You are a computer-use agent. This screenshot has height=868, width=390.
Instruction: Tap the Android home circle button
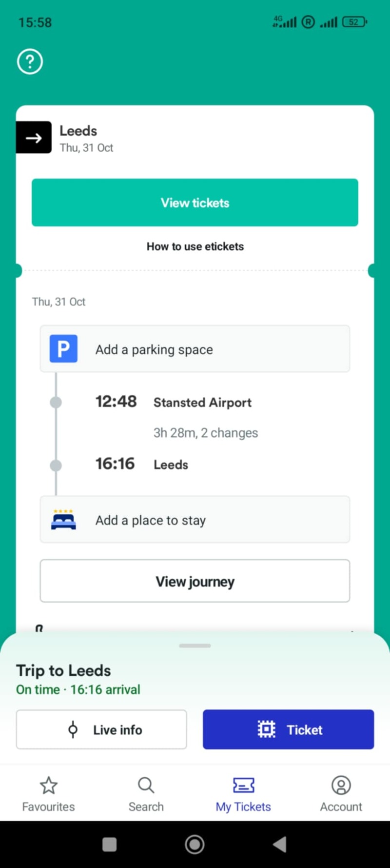tap(195, 844)
